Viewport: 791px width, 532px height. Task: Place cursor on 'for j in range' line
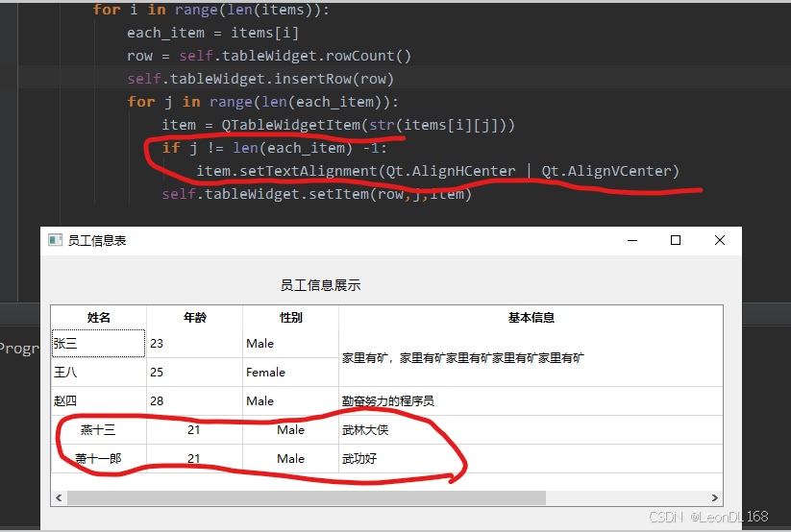(262, 102)
